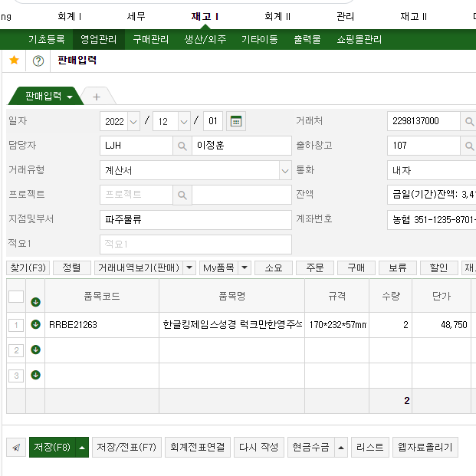Select the 생산/외주 submenu

tap(205, 39)
